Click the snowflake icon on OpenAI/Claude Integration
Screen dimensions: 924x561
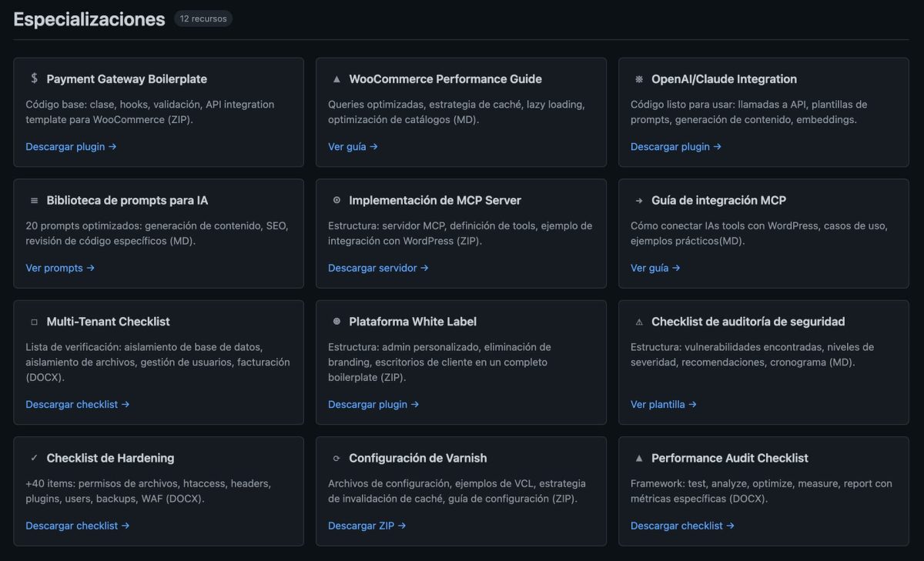click(638, 78)
